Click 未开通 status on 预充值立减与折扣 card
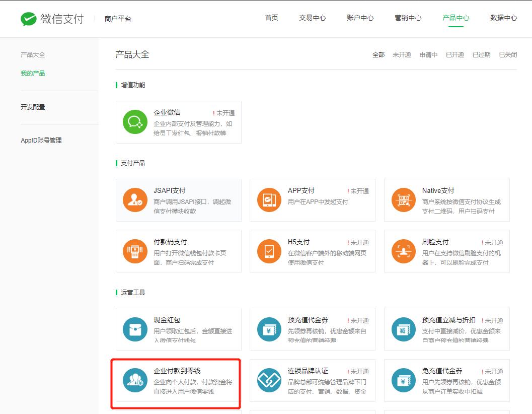 coord(492,321)
